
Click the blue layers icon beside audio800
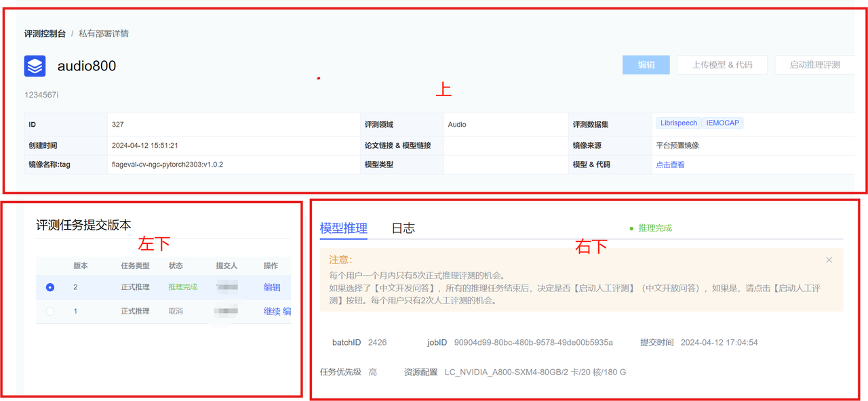(x=35, y=66)
